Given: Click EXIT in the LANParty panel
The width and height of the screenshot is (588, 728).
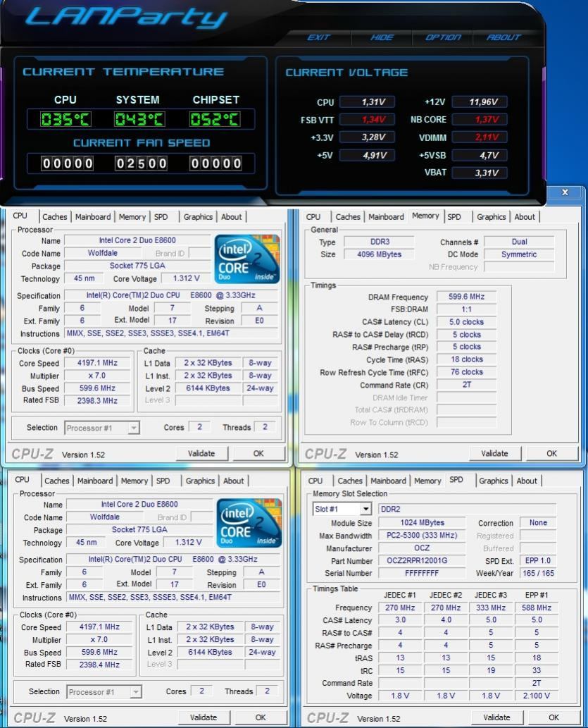Looking at the screenshot, I should click(x=319, y=37).
